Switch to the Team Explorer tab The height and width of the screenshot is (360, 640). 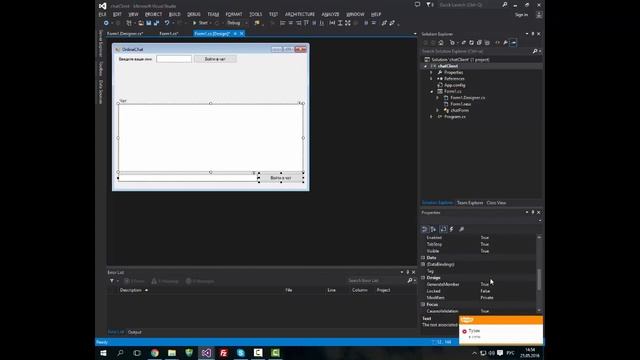coord(470,203)
